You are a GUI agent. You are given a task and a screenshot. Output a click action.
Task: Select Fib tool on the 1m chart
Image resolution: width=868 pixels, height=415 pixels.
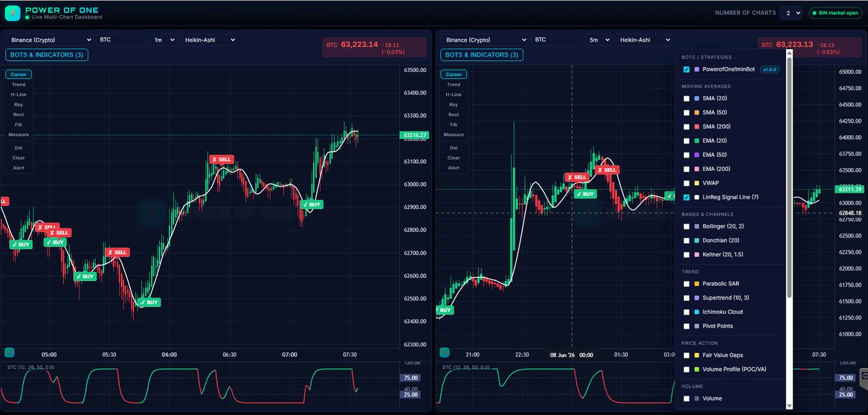tap(19, 125)
